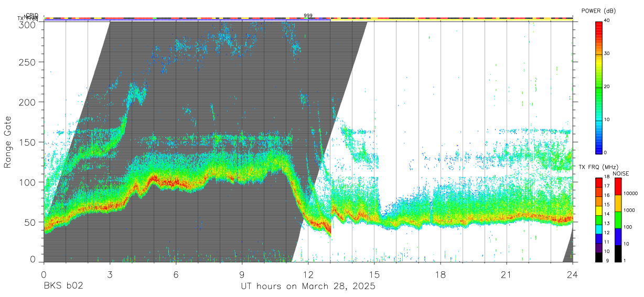Click the 40 label on the power scale

tap(607, 20)
